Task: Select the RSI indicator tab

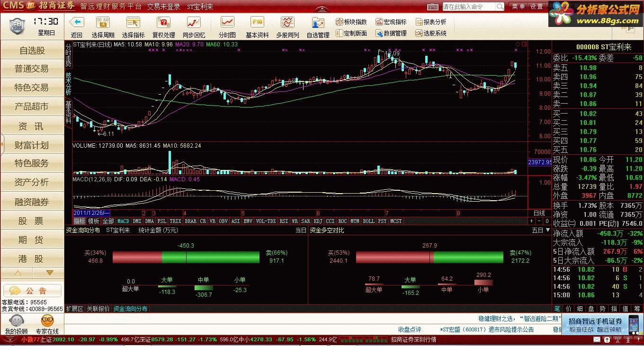Action: click(x=284, y=221)
